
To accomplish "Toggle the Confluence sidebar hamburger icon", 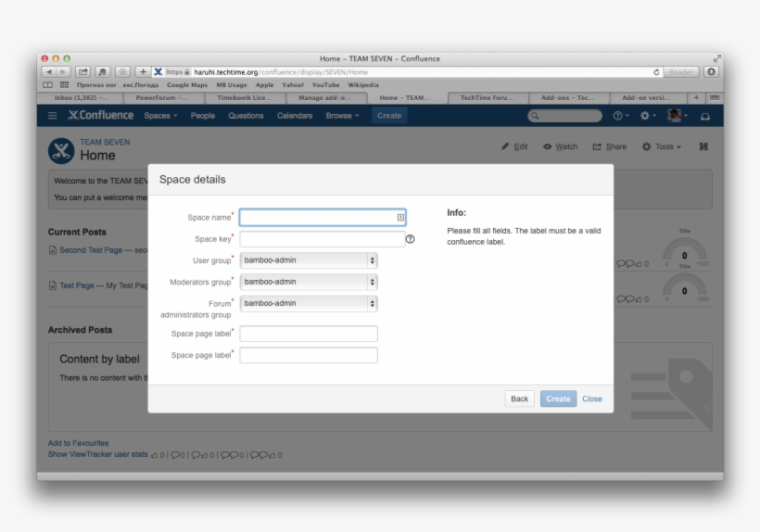I will [52, 116].
